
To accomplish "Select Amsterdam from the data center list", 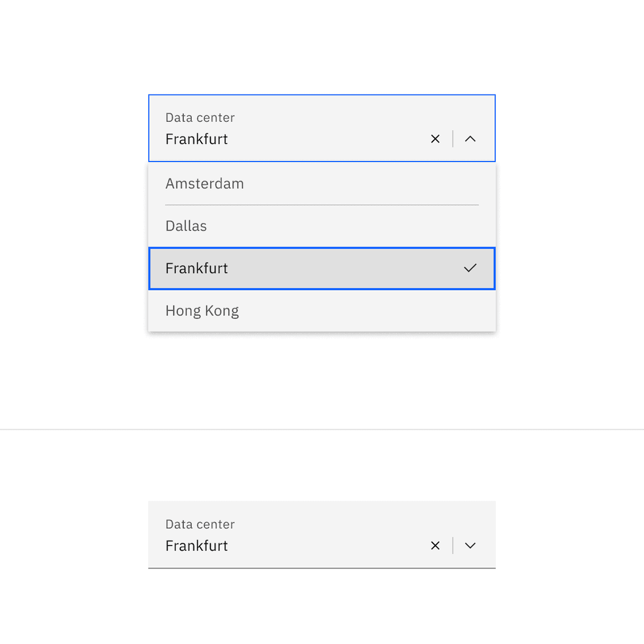I will 205,184.
